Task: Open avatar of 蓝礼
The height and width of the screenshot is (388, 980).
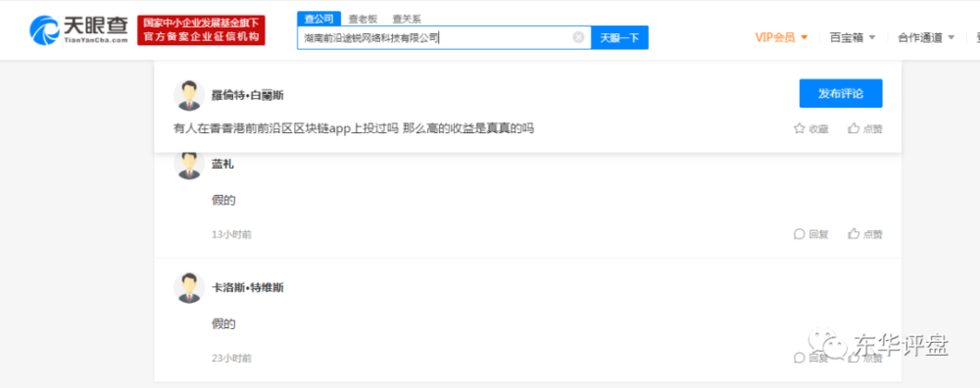Action: tap(189, 165)
